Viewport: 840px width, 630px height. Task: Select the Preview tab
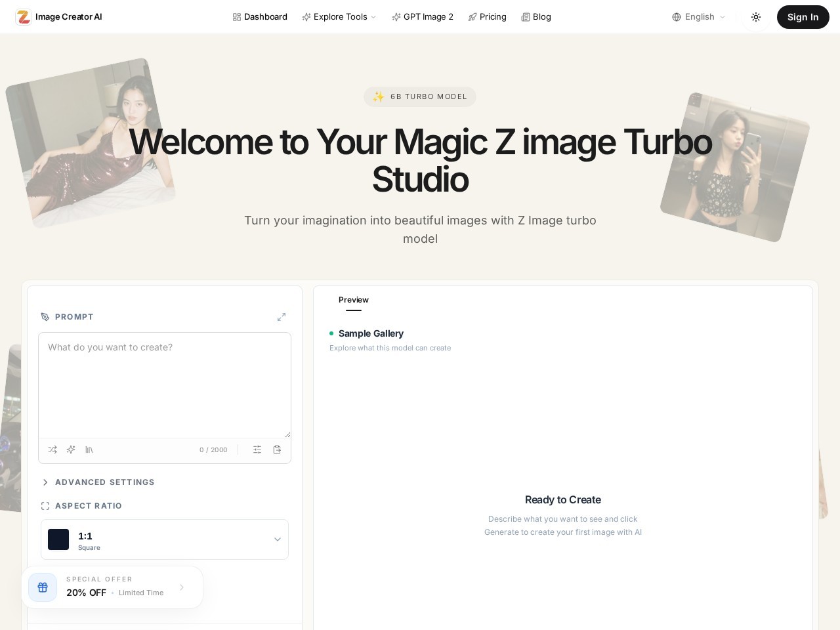click(354, 300)
